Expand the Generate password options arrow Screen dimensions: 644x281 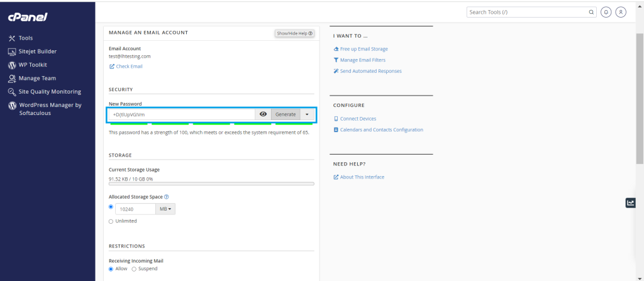point(307,114)
